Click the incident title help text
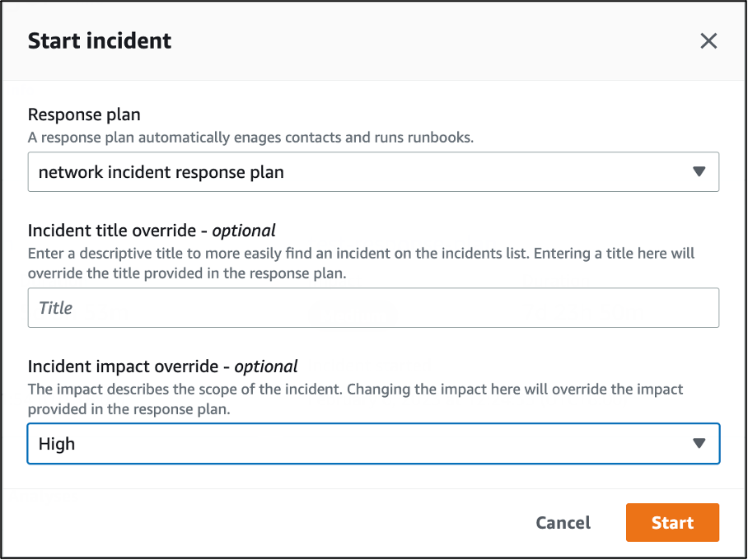 pos(361,263)
